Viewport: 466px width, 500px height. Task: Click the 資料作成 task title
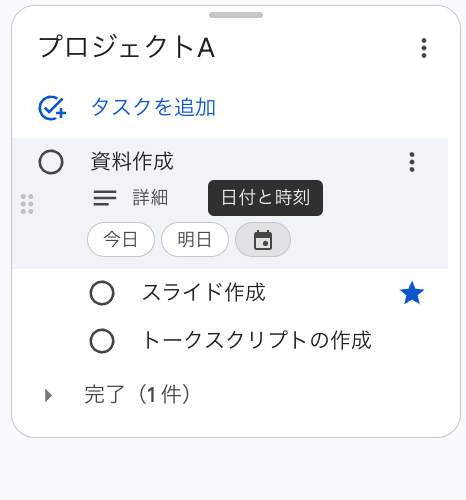(132, 161)
